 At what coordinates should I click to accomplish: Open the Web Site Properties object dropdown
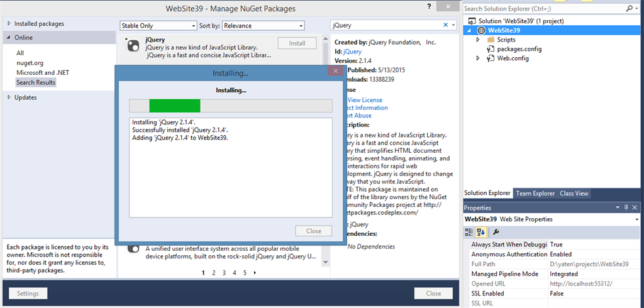pos(637,219)
